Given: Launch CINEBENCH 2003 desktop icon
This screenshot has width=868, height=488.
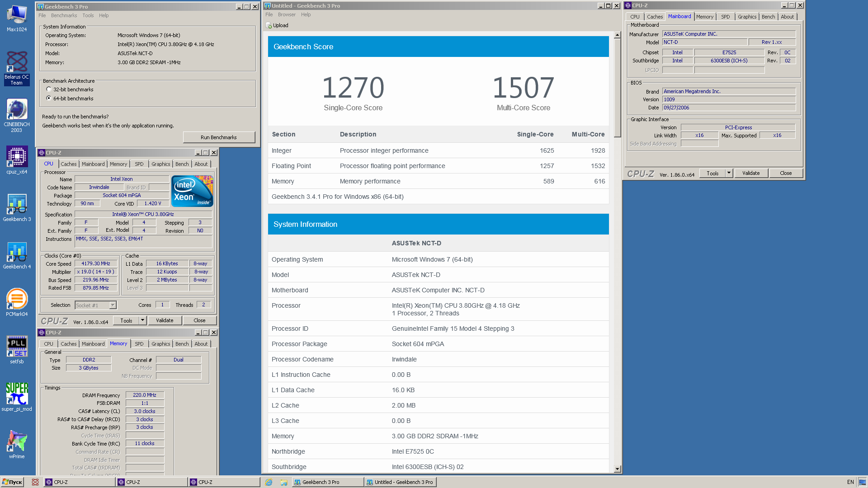Looking at the screenshot, I should tap(17, 116).
